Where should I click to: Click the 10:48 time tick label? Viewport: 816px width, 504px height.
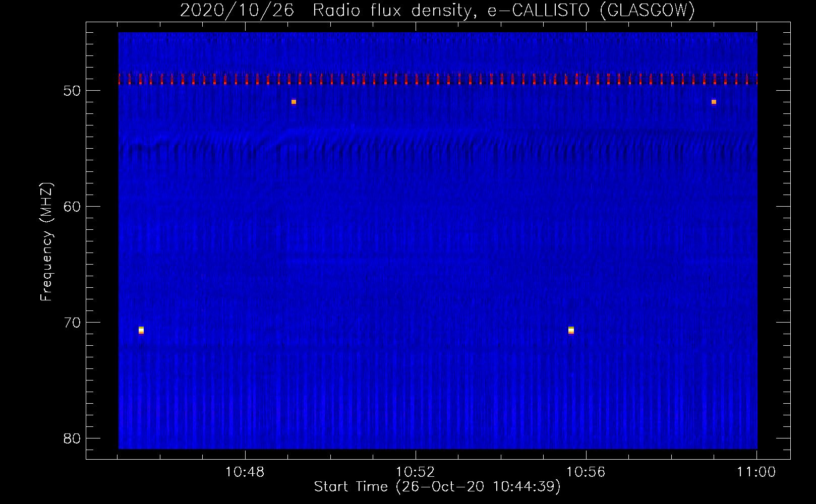point(245,472)
